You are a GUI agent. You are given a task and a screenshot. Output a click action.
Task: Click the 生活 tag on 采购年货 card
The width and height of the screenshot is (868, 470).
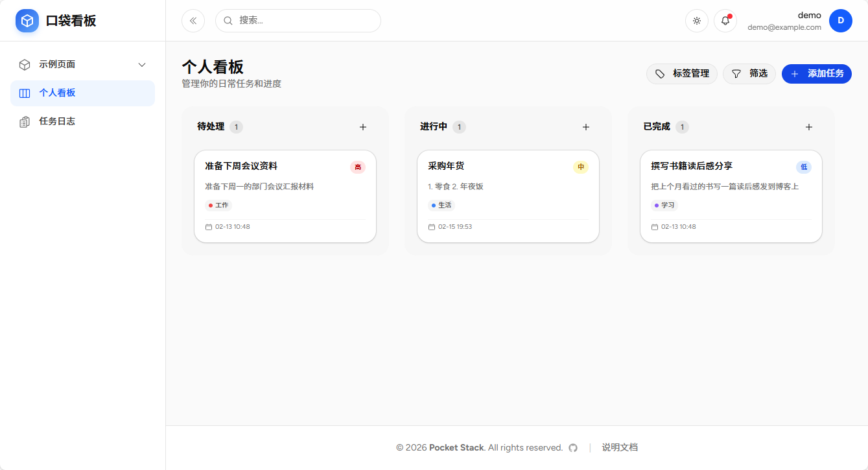[x=441, y=206]
